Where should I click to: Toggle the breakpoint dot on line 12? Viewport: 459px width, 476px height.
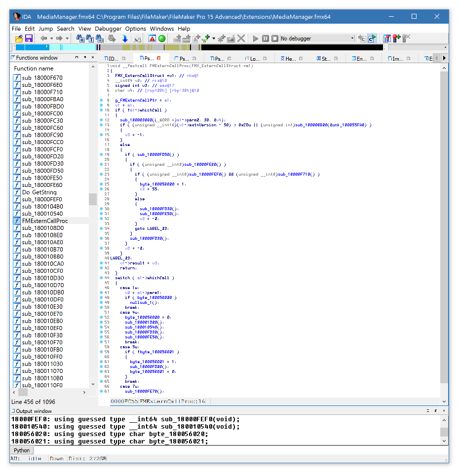pos(101,120)
